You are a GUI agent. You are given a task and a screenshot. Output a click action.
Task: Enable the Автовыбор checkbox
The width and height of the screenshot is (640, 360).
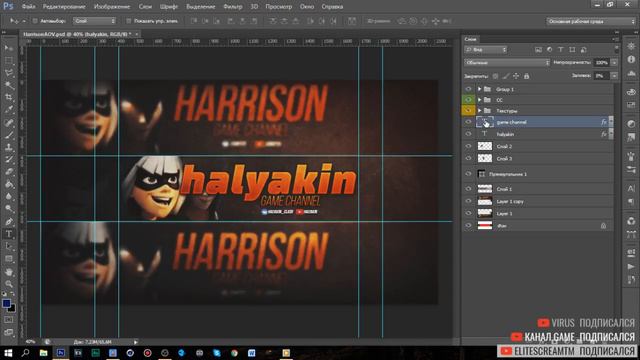coord(35,21)
